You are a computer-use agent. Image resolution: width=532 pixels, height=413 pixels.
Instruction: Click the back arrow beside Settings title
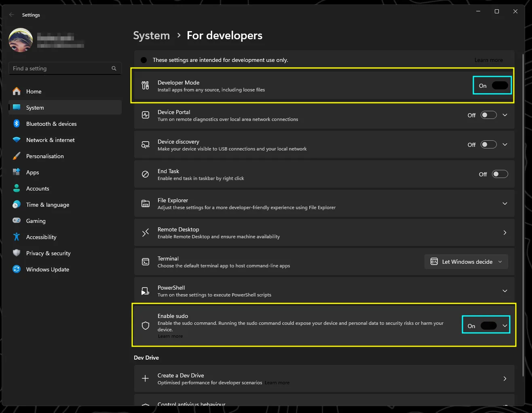coord(12,15)
